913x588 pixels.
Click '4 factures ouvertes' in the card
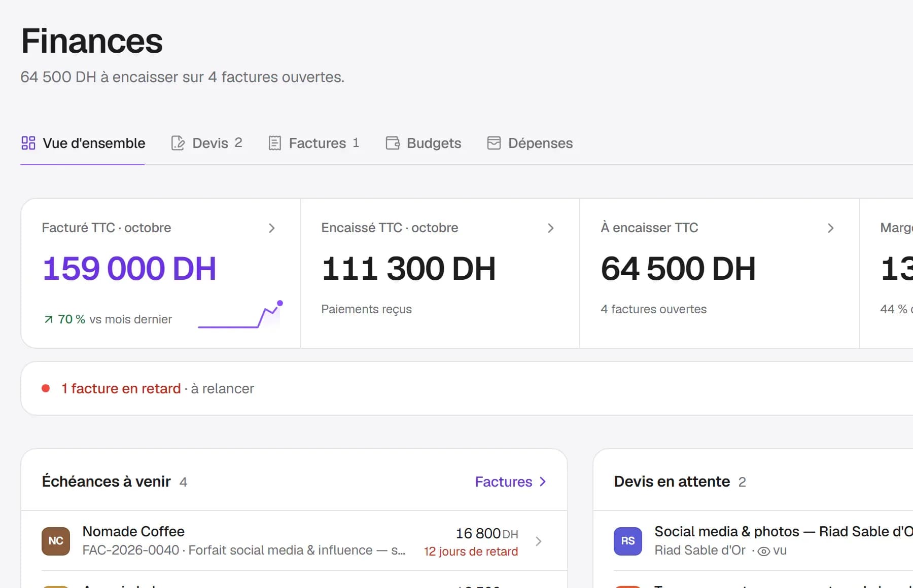(653, 309)
